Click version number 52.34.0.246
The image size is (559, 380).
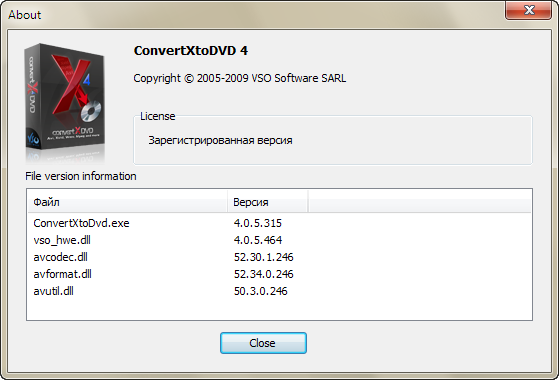coord(263,274)
